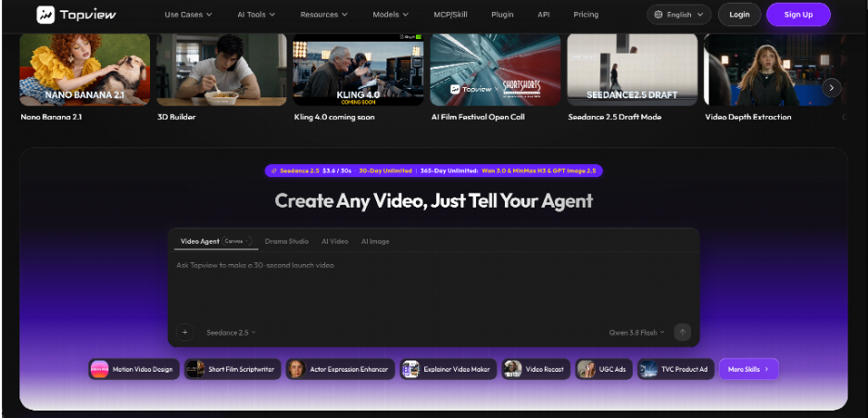Open the MCP/Skill nav item
This screenshot has width=868, height=418.
450,15
